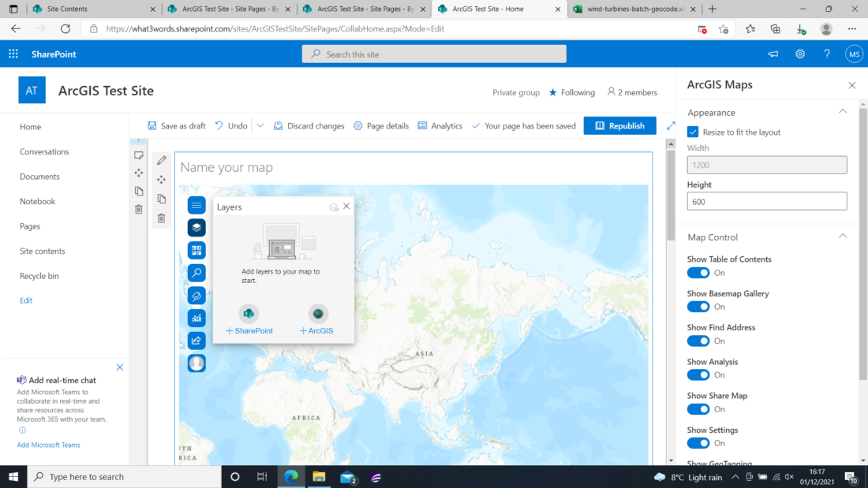
Task: Delete the section trash icon
Action: click(x=138, y=209)
